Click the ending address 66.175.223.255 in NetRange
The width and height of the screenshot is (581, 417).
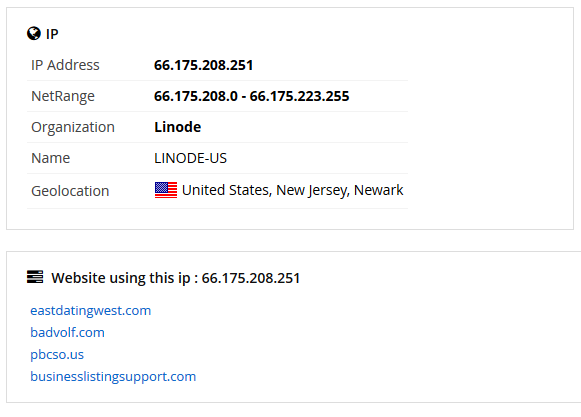point(299,96)
